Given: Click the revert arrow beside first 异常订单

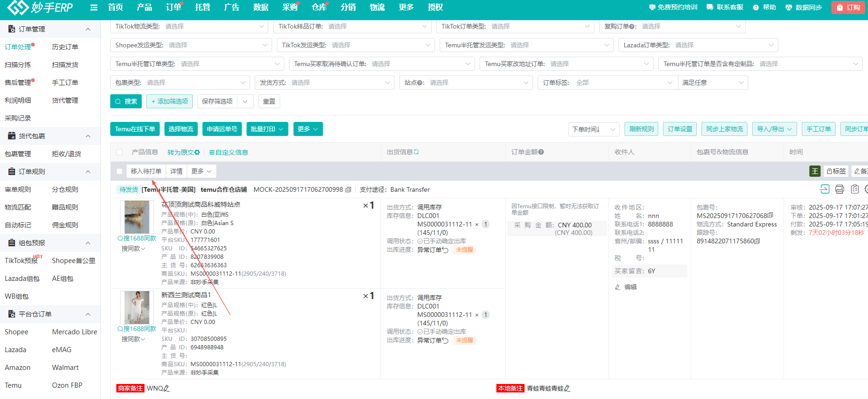Looking at the screenshot, I should (445, 250).
